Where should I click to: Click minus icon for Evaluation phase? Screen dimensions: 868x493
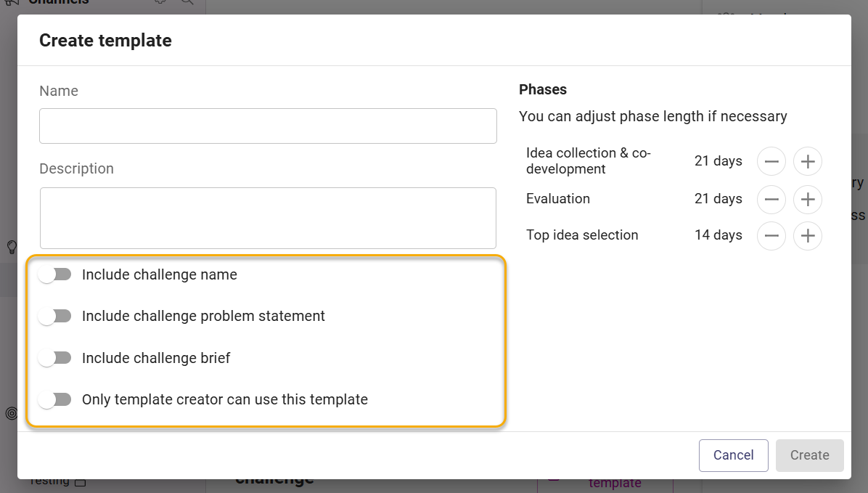771,200
